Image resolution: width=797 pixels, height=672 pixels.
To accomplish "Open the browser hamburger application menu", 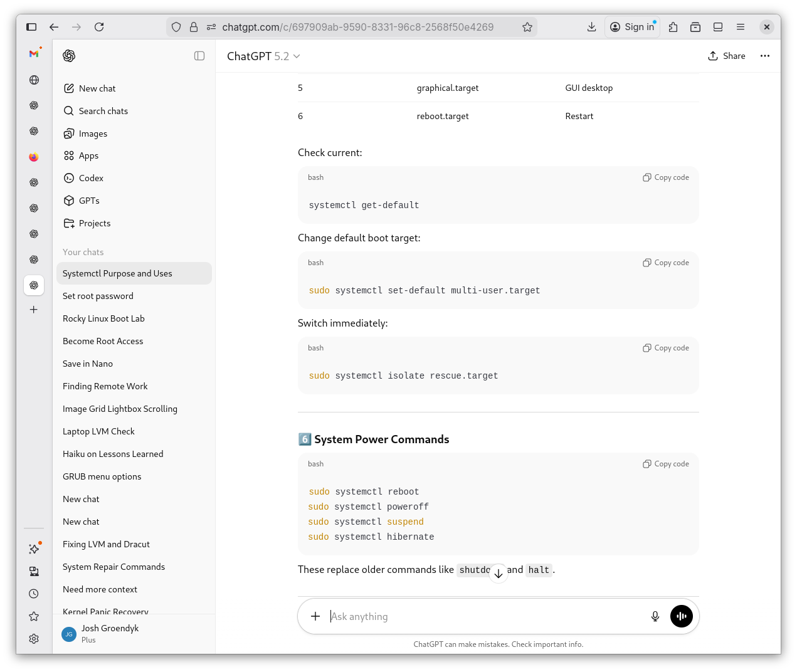I will tap(741, 27).
